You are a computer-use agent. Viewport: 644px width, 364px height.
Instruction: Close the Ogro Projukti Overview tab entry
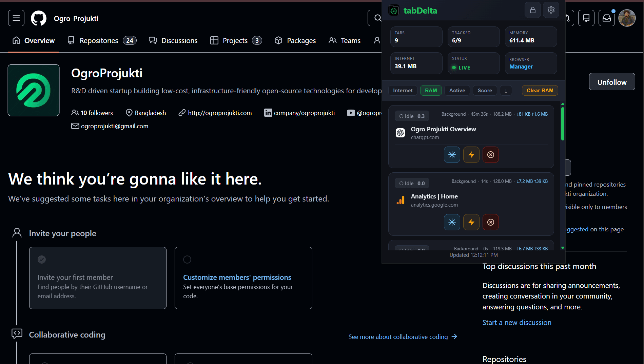[x=491, y=155]
